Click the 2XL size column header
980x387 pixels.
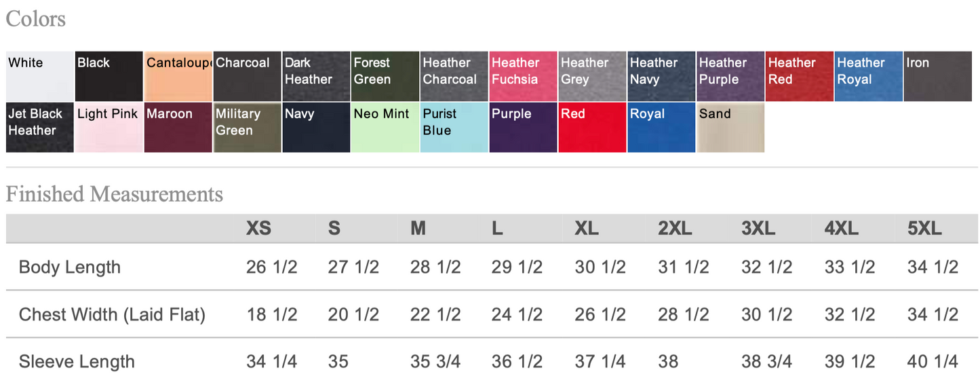(x=675, y=229)
